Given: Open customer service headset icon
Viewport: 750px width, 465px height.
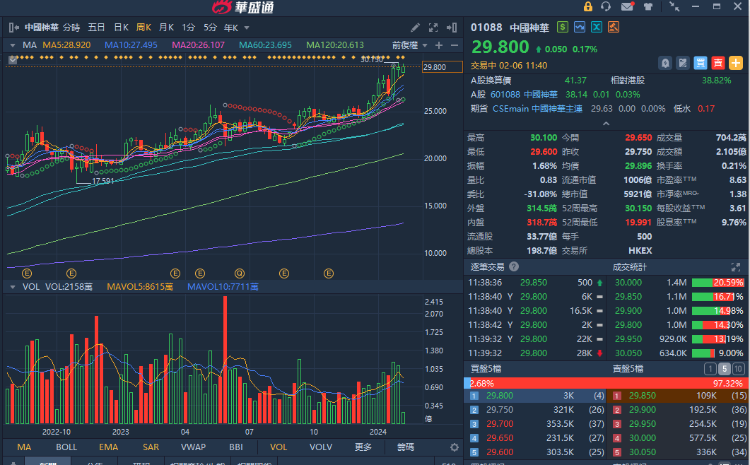Looking at the screenshot, I should 606,6.
